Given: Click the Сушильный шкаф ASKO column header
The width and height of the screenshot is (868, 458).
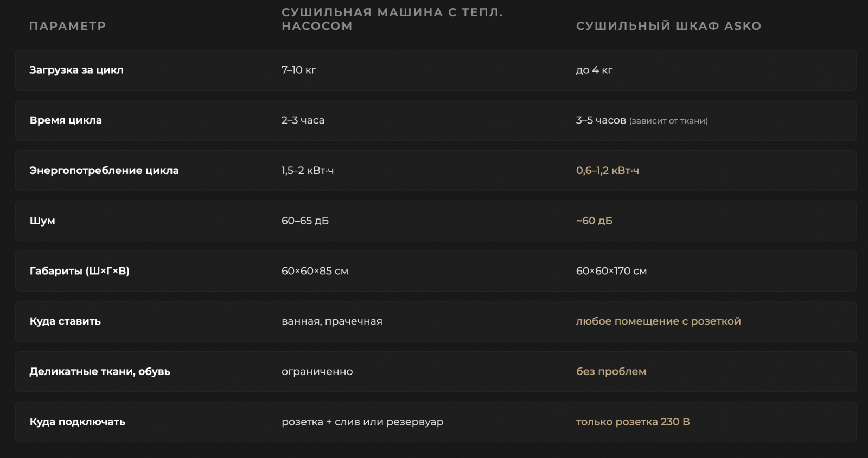Looking at the screenshot, I should click(668, 26).
